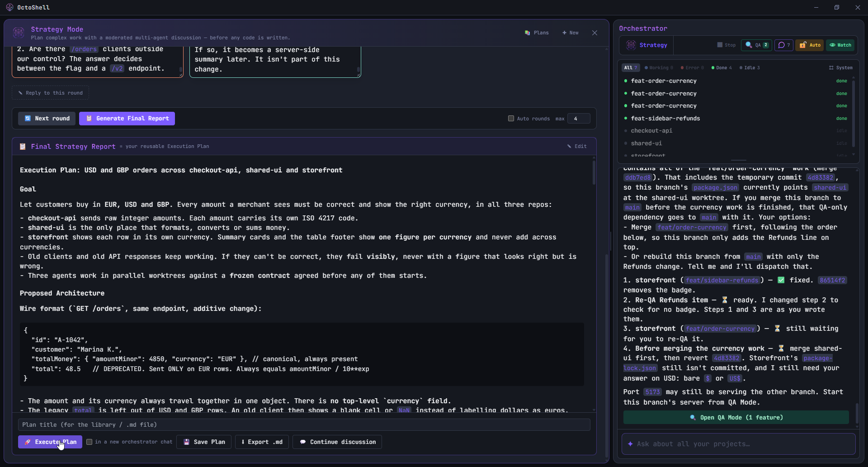Click 'Reply to this round'

pyautogui.click(x=50, y=93)
